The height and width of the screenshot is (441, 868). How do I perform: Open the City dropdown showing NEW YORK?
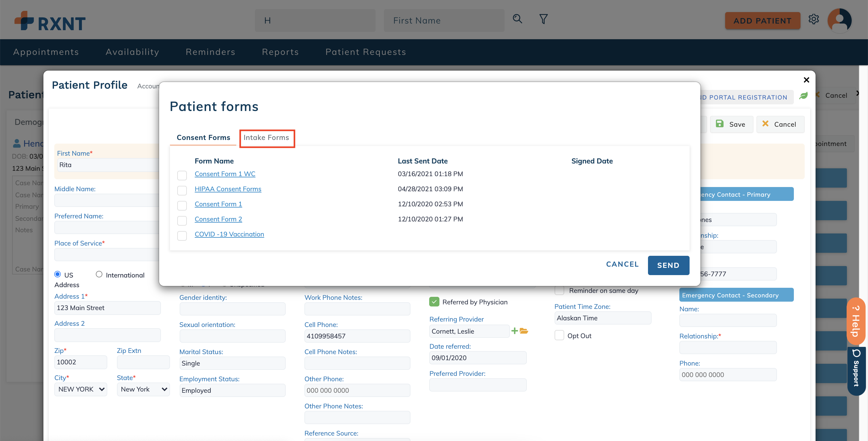point(80,389)
